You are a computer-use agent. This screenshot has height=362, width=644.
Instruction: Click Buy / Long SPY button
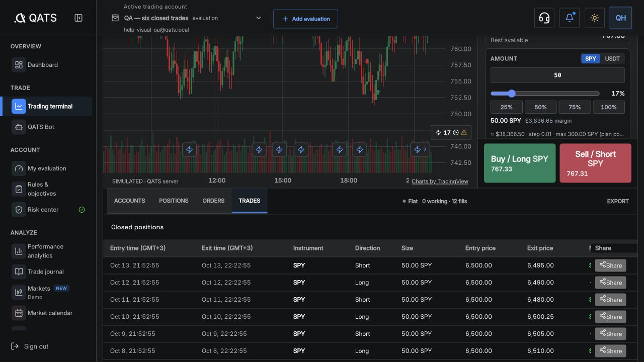coord(520,163)
